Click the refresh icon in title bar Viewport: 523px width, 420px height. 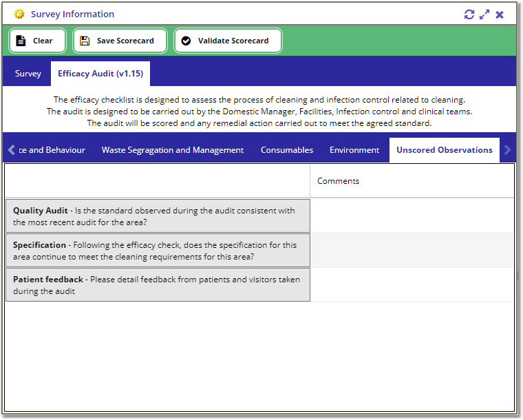[469, 14]
